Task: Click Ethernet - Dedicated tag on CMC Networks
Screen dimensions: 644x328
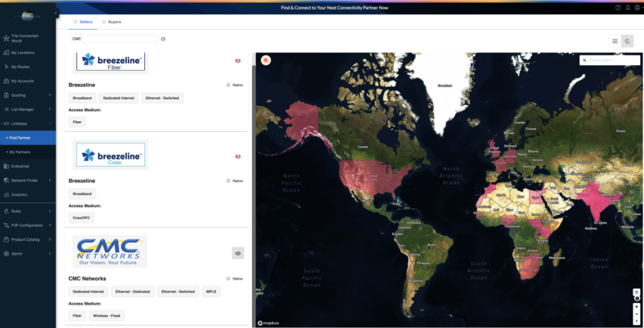Action: pyautogui.click(x=133, y=292)
